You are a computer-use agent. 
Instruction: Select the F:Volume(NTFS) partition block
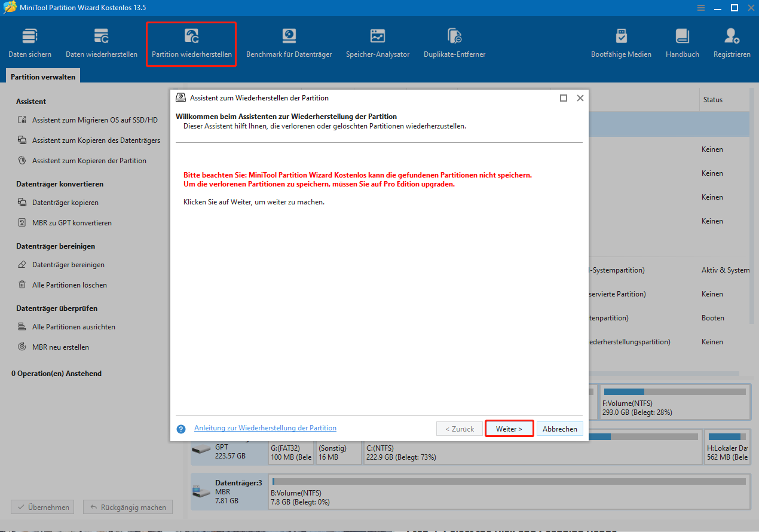tap(674, 400)
